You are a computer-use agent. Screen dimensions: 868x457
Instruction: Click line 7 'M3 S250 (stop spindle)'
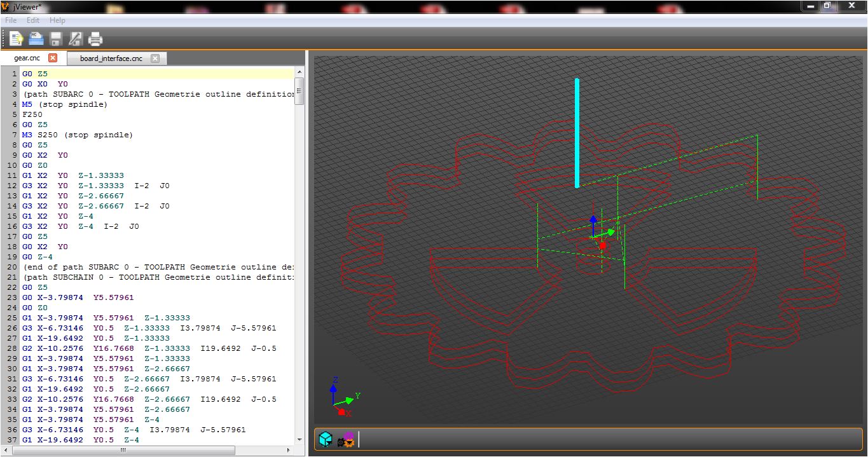click(78, 135)
